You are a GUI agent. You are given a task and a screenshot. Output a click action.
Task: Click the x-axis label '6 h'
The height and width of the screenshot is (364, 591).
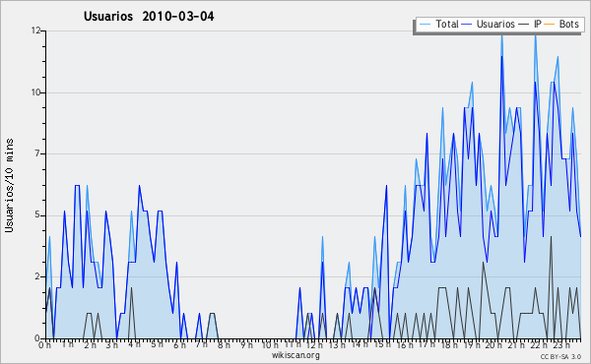click(179, 344)
